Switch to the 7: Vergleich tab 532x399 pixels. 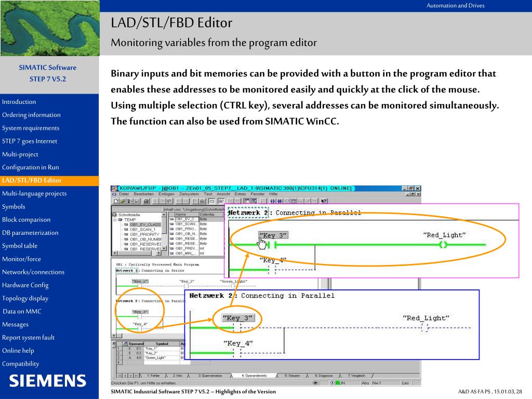(x=356, y=376)
